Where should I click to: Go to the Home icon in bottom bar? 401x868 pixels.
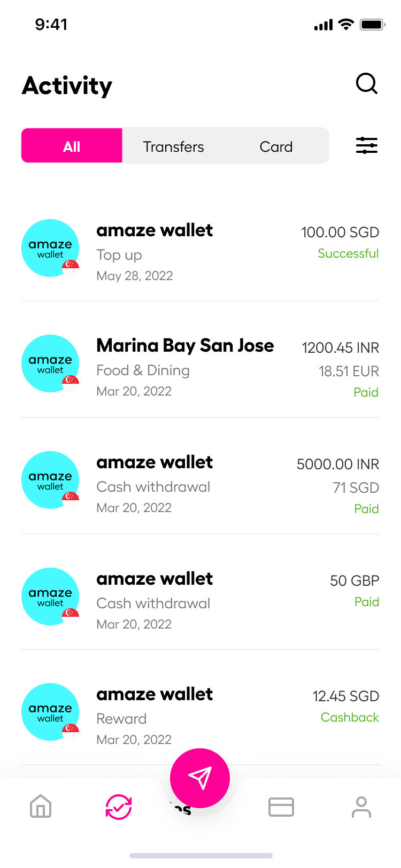41,807
